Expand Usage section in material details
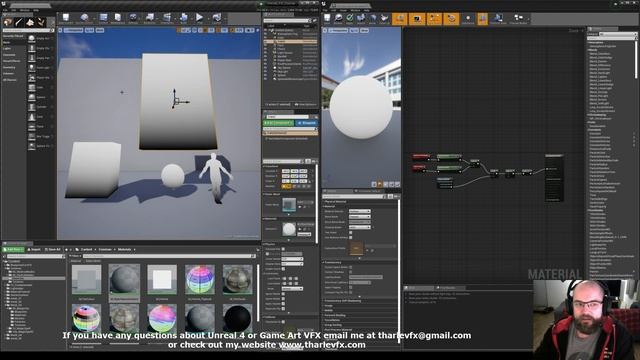The image size is (640, 360). click(329, 305)
